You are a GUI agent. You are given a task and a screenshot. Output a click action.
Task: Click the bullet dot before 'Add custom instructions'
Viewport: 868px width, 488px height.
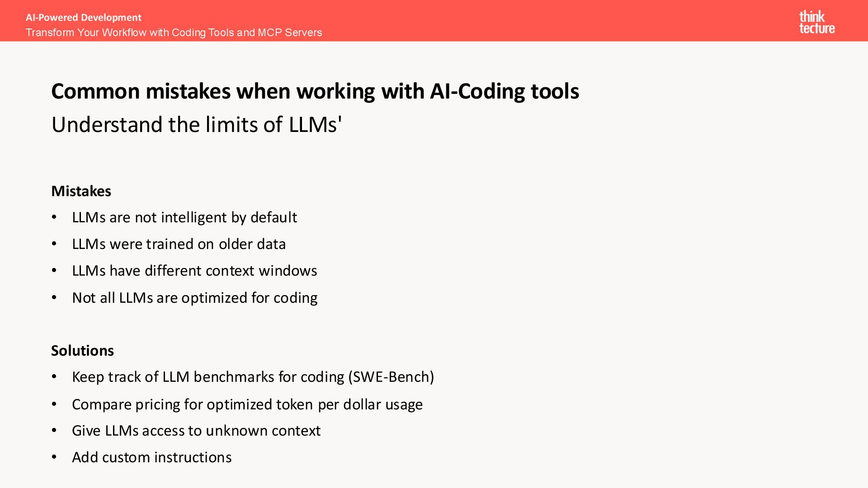pos(54,457)
